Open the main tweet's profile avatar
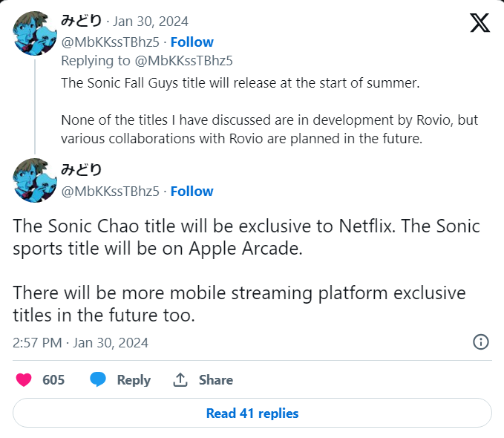 click(x=35, y=180)
